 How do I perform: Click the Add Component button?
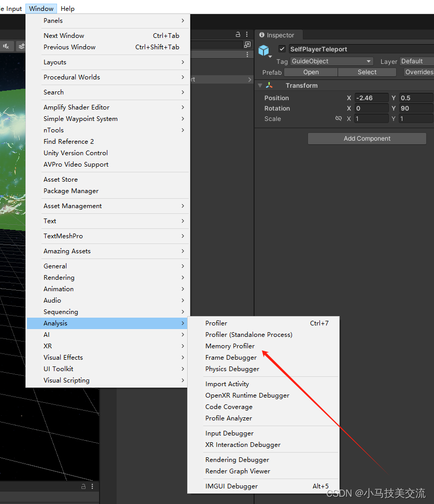coord(367,138)
